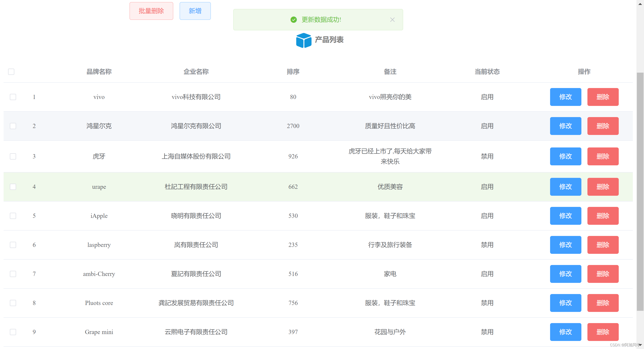Modify the laspberry row
Screen dimensions: 644x349
565,245
